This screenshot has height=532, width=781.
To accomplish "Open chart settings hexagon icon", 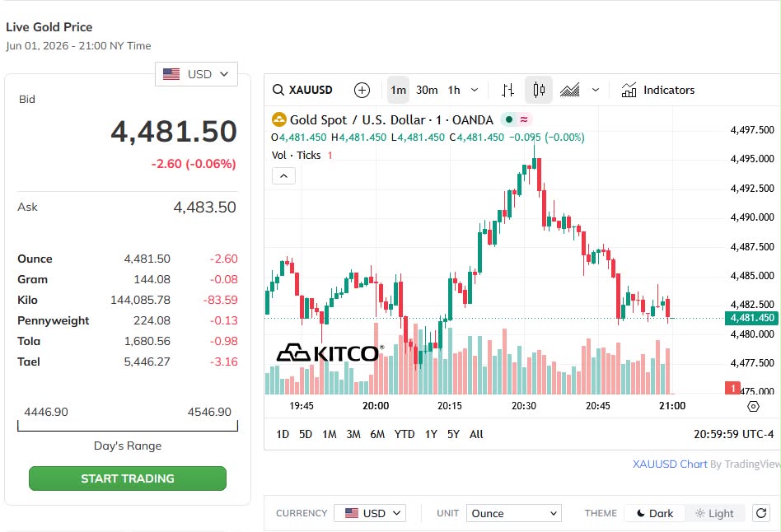I will 753,407.
